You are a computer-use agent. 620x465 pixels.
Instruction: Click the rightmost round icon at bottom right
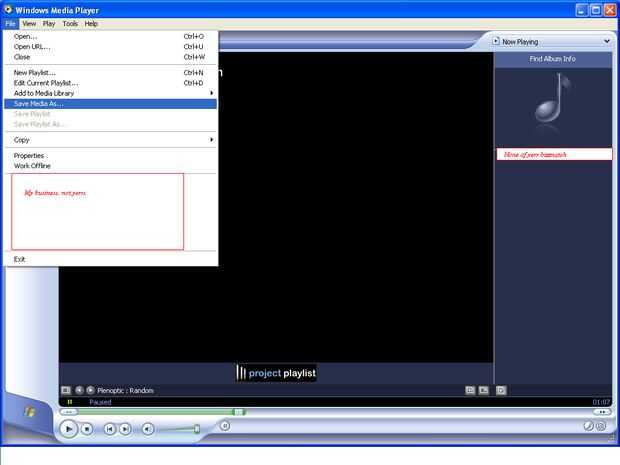pos(601,426)
